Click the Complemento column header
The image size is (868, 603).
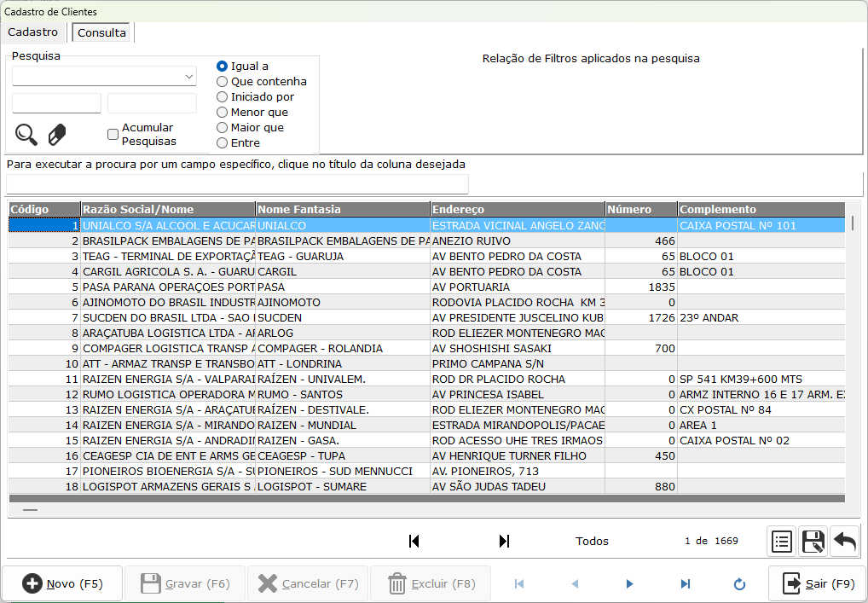[761, 209]
